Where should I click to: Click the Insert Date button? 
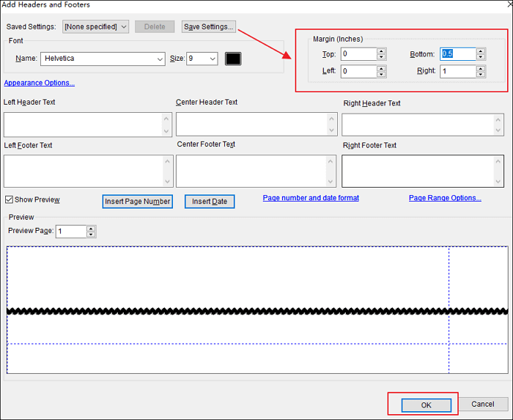[210, 202]
